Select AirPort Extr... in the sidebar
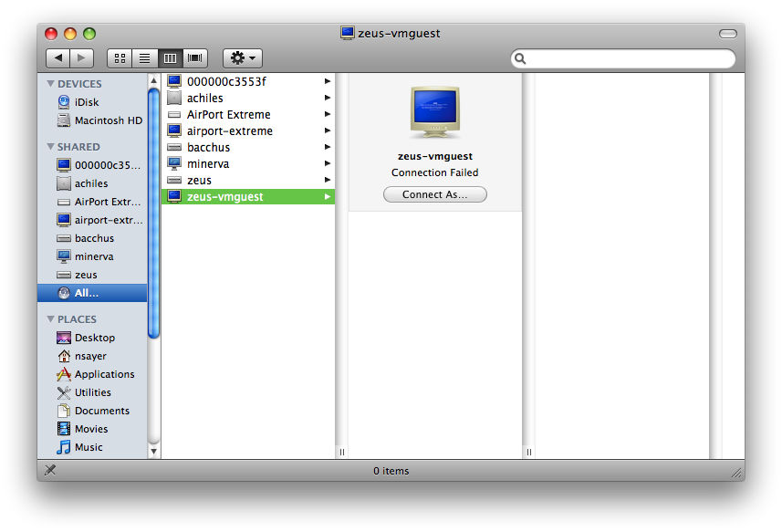Viewport: 782px width, 532px height. (x=92, y=202)
